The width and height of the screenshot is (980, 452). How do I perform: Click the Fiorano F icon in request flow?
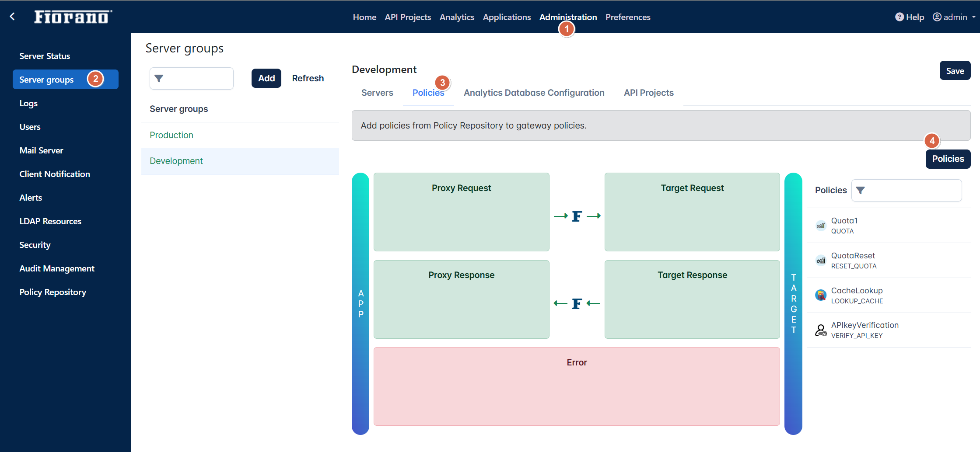(x=577, y=216)
